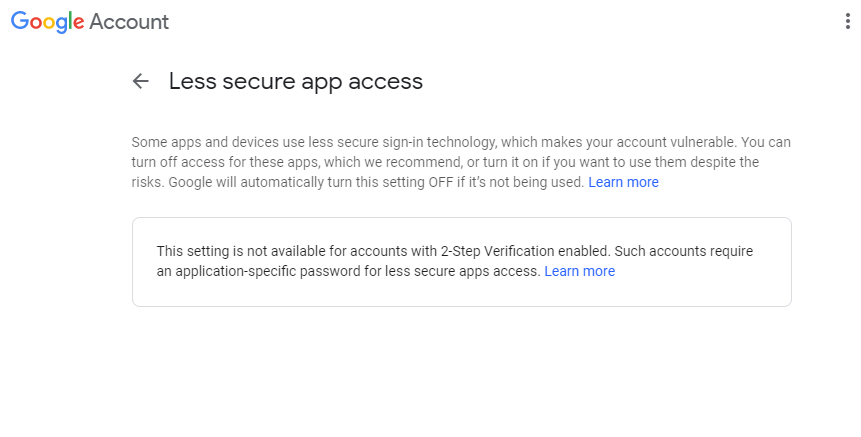Open Learn more link about application-specific passwords

579,271
